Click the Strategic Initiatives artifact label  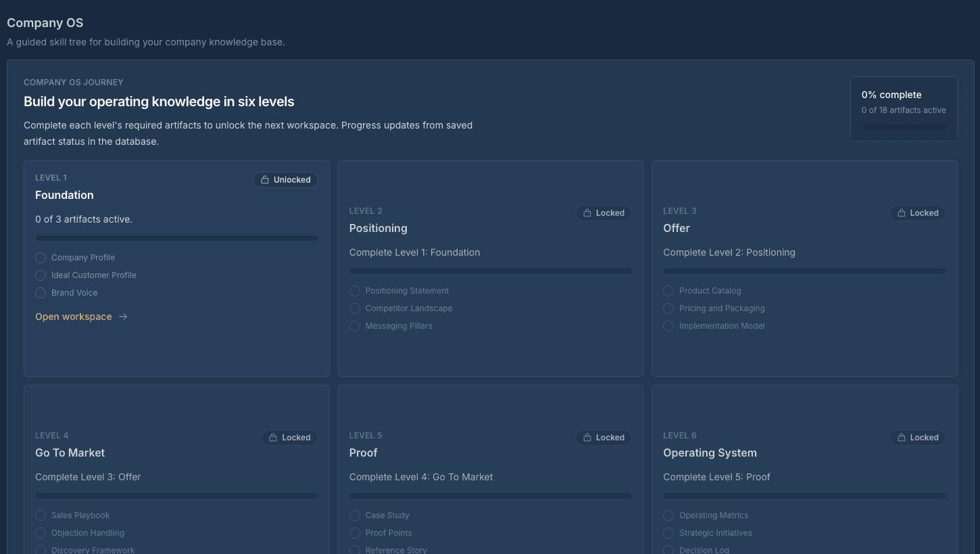point(716,533)
